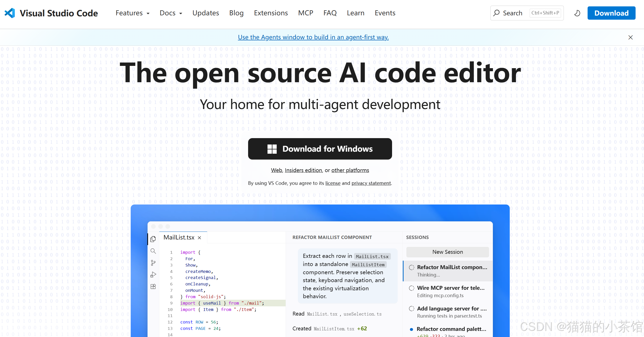Viewport: 644px width, 337px height.
Task: Click the blue Download button in header
Action: pyautogui.click(x=611, y=13)
